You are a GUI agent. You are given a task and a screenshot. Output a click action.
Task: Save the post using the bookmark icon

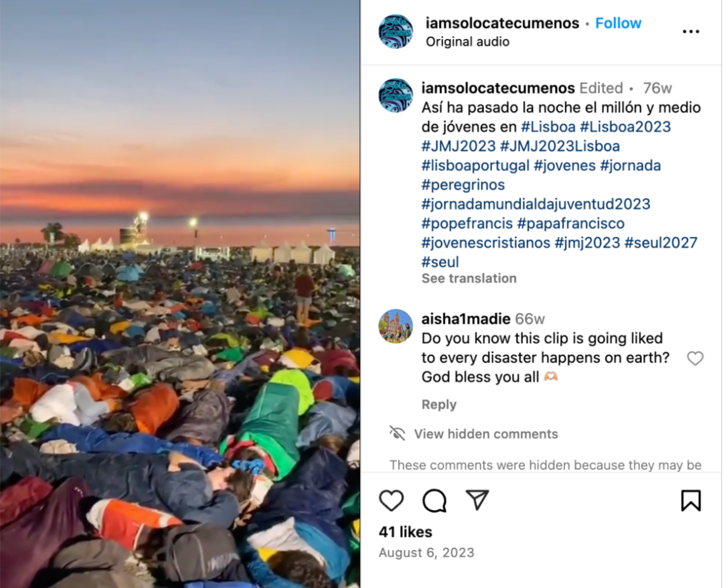coord(691,500)
